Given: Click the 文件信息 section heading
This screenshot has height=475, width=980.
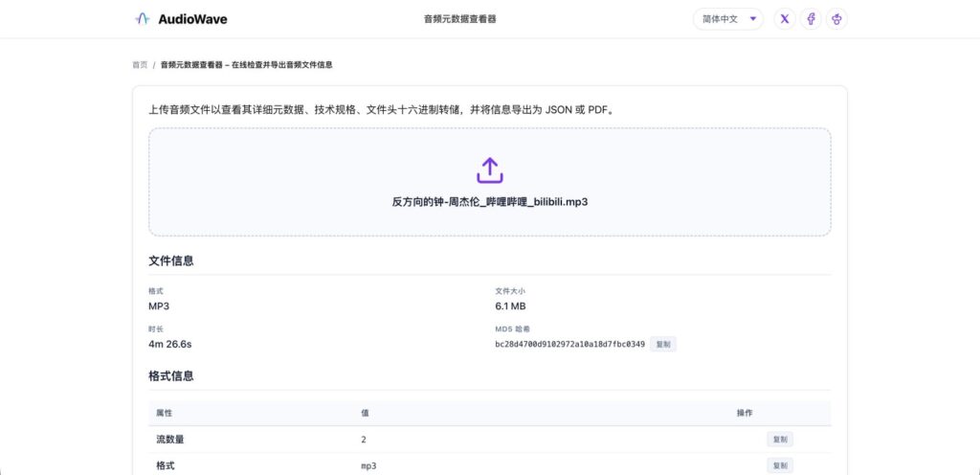Looking at the screenshot, I should (x=171, y=260).
